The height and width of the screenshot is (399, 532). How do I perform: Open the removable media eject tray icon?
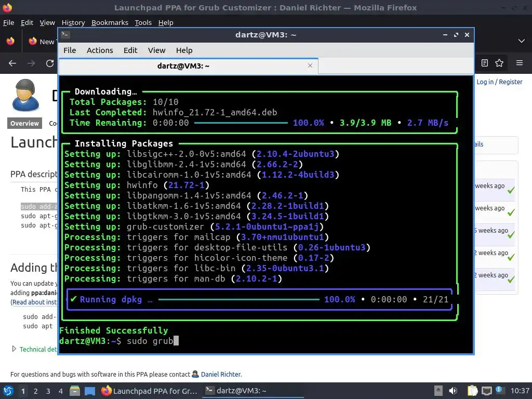tap(438, 391)
